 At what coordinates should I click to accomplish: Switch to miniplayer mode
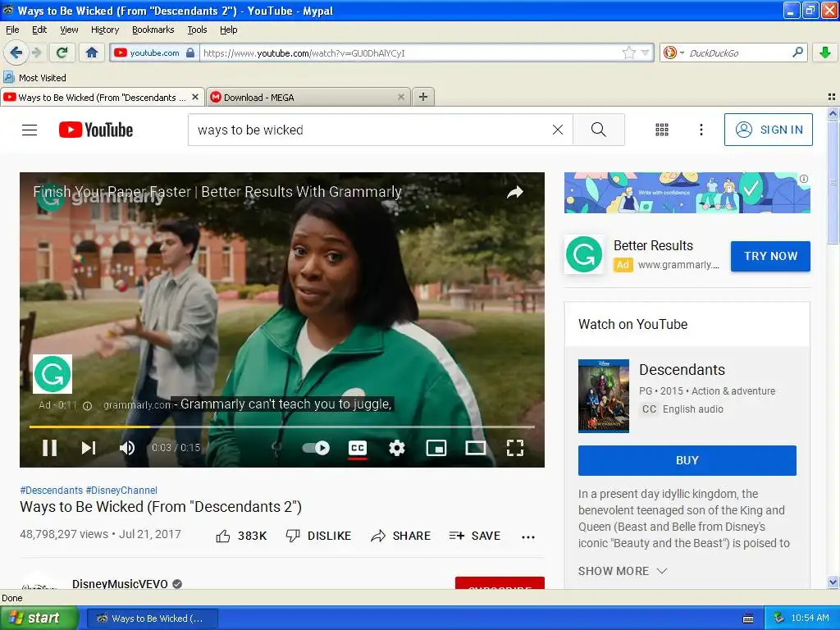coord(436,448)
